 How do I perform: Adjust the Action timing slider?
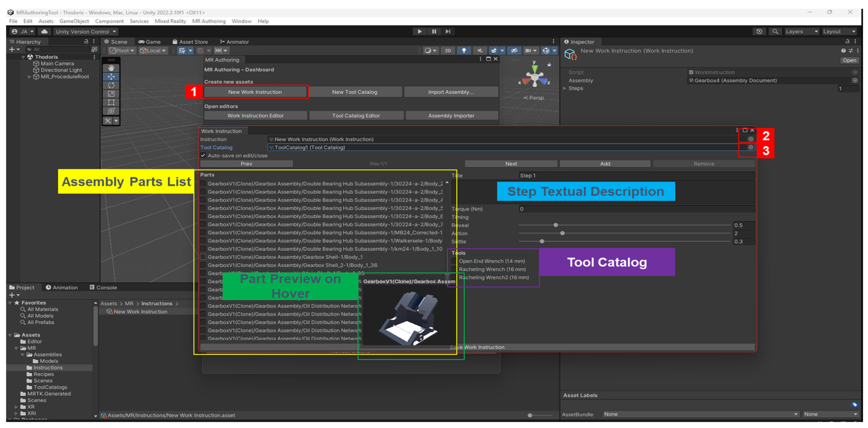tap(562, 233)
